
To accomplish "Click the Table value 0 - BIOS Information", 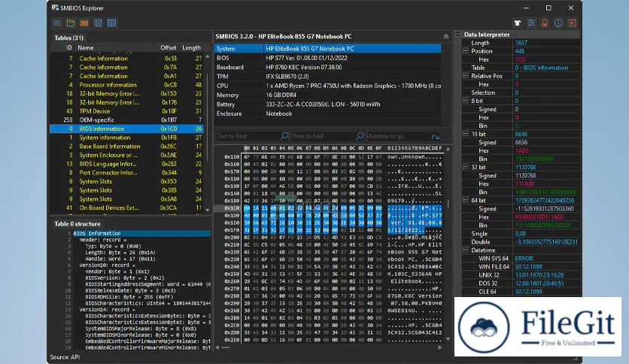I will [542, 68].
